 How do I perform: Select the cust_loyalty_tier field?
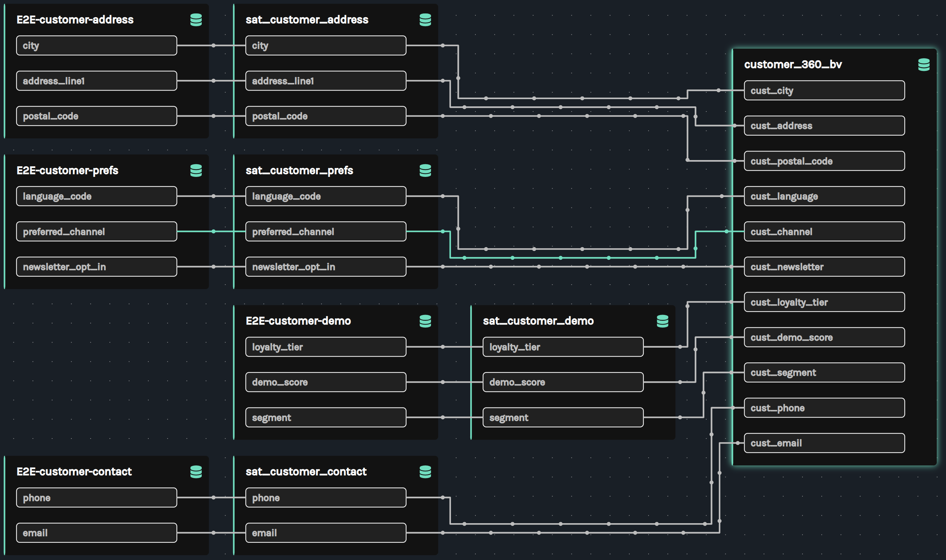pos(824,302)
